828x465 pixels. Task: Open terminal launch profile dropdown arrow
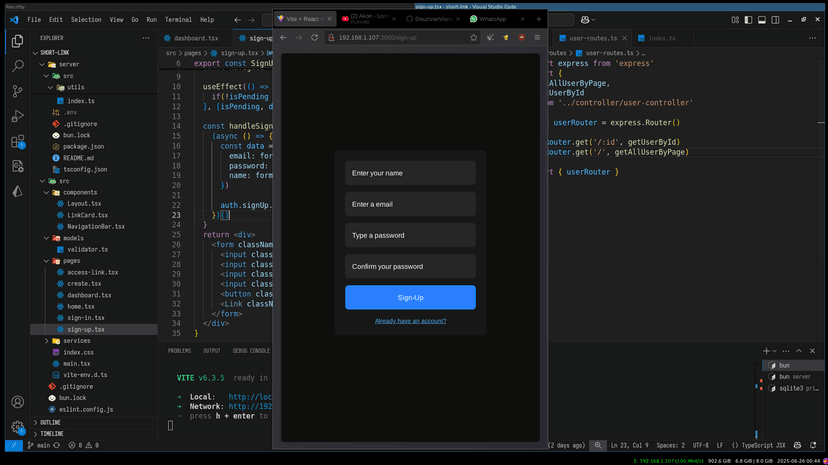775,351
